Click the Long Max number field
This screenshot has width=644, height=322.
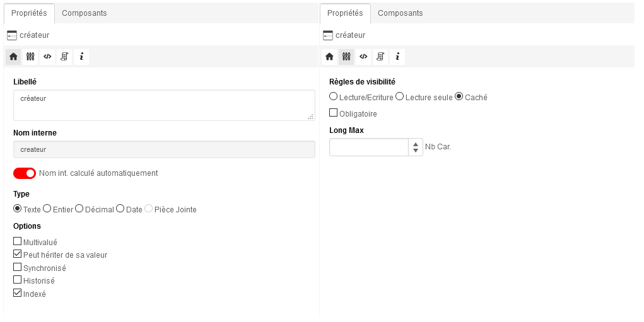coord(369,147)
